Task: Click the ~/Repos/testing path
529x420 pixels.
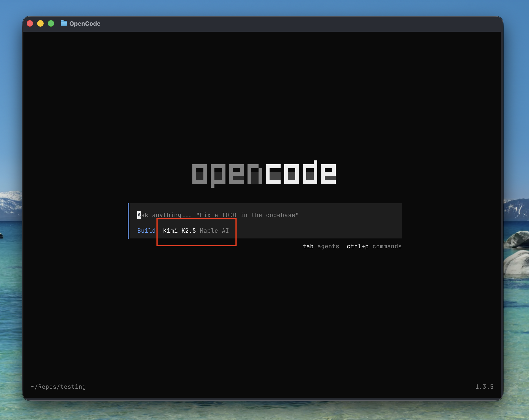Action: coord(58,387)
